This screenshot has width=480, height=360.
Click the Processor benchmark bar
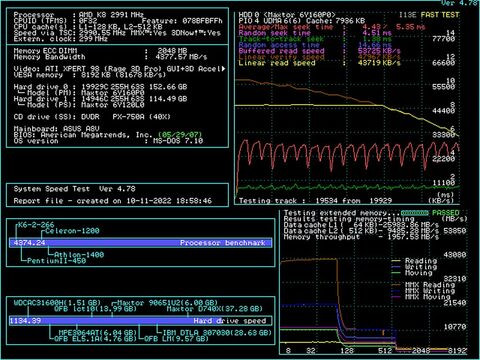(140, 243)
